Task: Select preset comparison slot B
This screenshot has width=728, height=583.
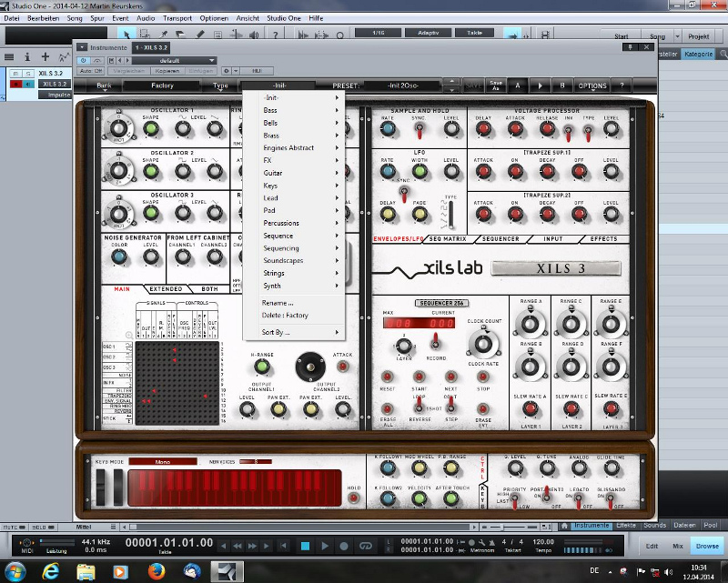Action: [x=561, y=85]
